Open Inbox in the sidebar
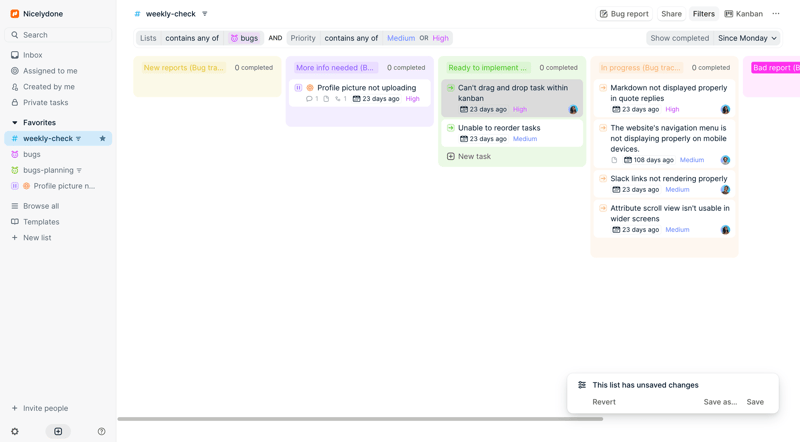Viewport: 800px width, 442px height. [58, 55]
